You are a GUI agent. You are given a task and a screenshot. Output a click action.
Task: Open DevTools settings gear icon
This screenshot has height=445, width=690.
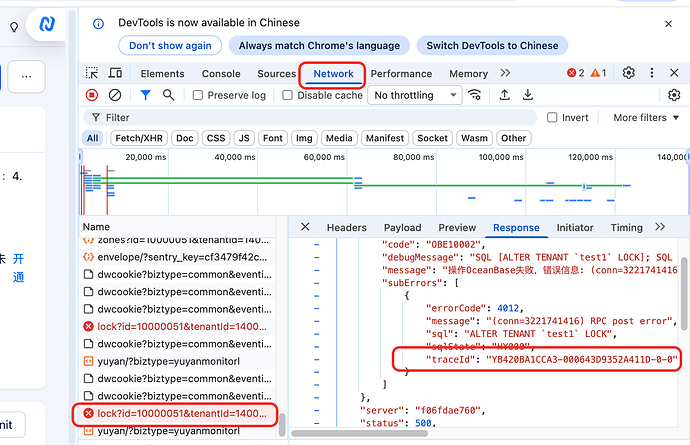[x=629, y=73]
